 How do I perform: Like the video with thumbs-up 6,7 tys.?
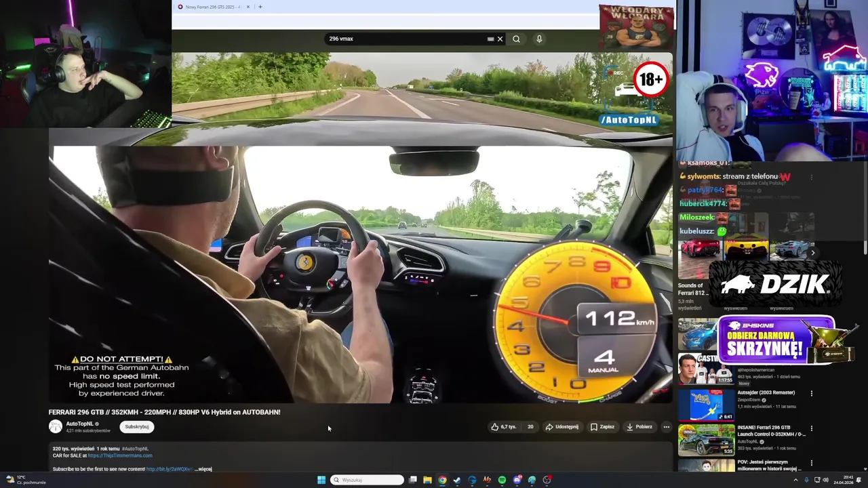point(504,427)
